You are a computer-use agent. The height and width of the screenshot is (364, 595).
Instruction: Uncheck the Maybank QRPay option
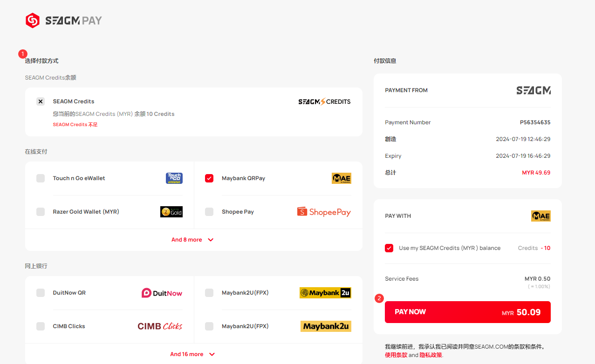(x=209, y=178)
